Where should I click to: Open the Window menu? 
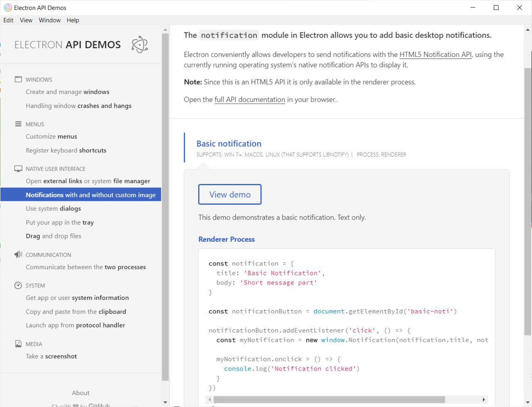coord(49,20)
